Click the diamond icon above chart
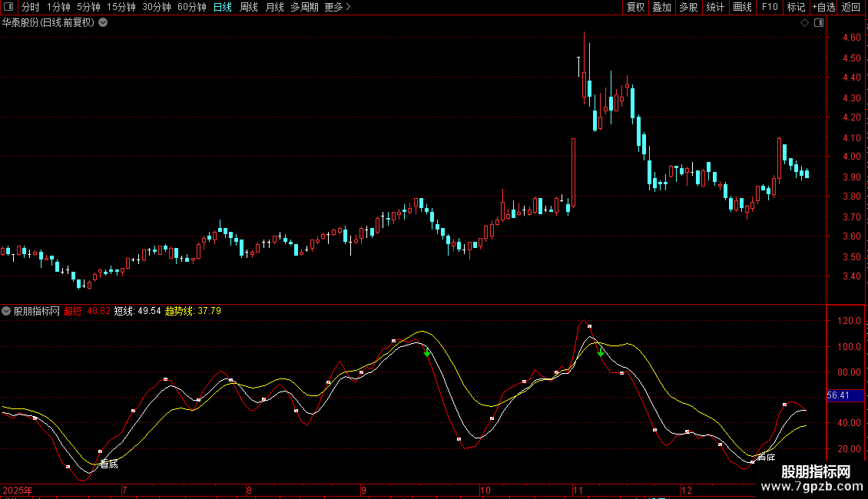Viewport: 868px width, 499px height. click(x=804, y=23)
